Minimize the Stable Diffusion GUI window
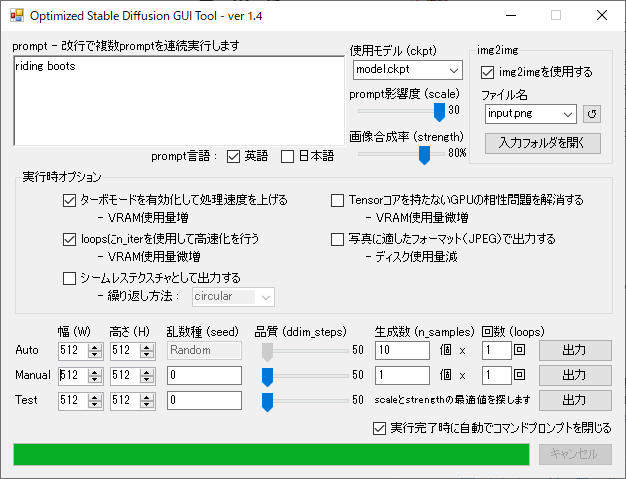This screenshot has height=479, width=626. (511, 16)
